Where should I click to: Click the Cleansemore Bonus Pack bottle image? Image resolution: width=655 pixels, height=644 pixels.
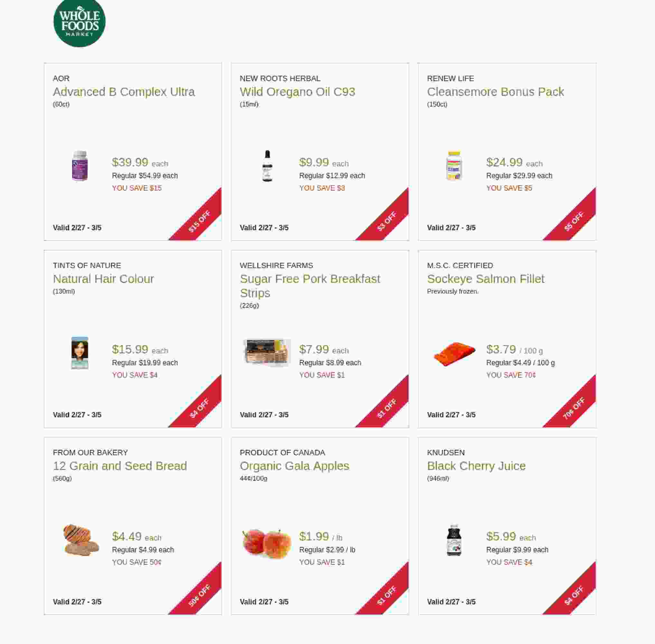(x=454, y=166)
